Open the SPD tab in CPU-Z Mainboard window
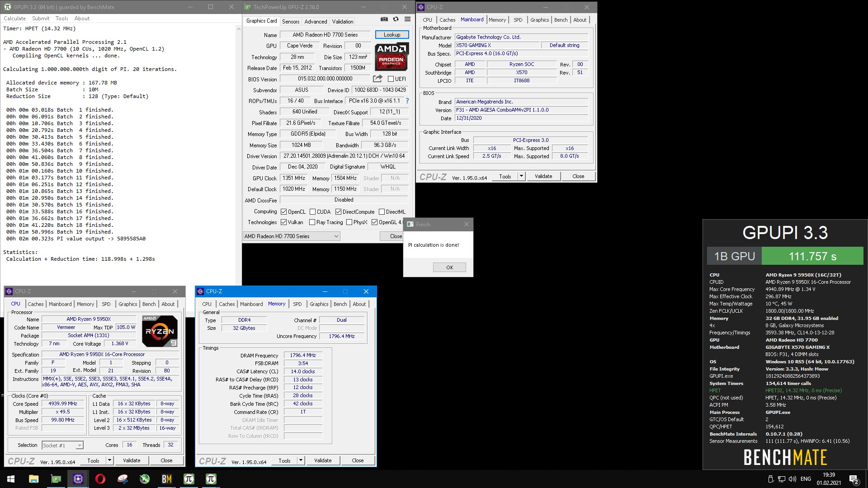 click(x=518, y=20)
